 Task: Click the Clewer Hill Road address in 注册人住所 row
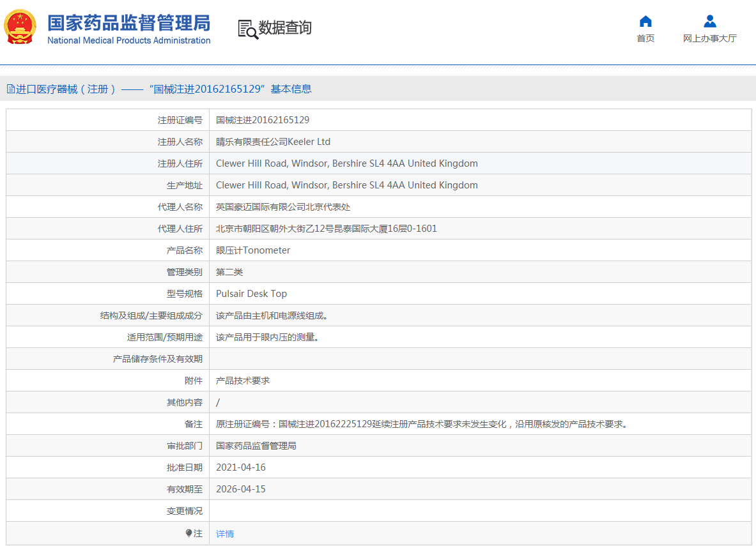pyautogui.click(x=346, y=163)
